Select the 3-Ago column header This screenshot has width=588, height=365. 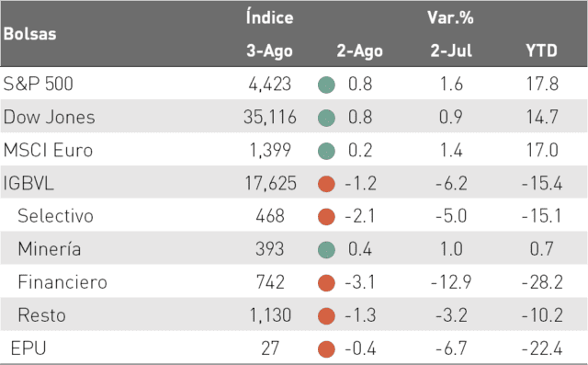click(x=269, y=51)
